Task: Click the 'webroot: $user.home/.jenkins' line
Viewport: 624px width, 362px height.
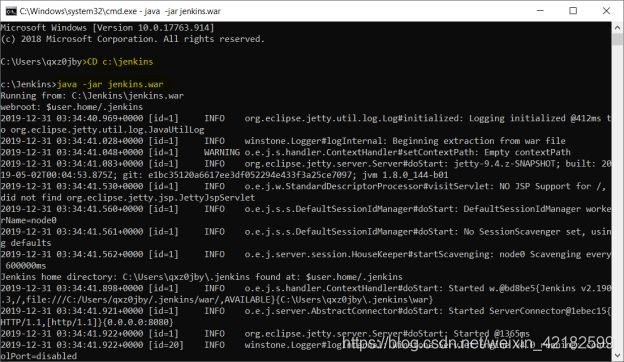Action: [72, 107]
